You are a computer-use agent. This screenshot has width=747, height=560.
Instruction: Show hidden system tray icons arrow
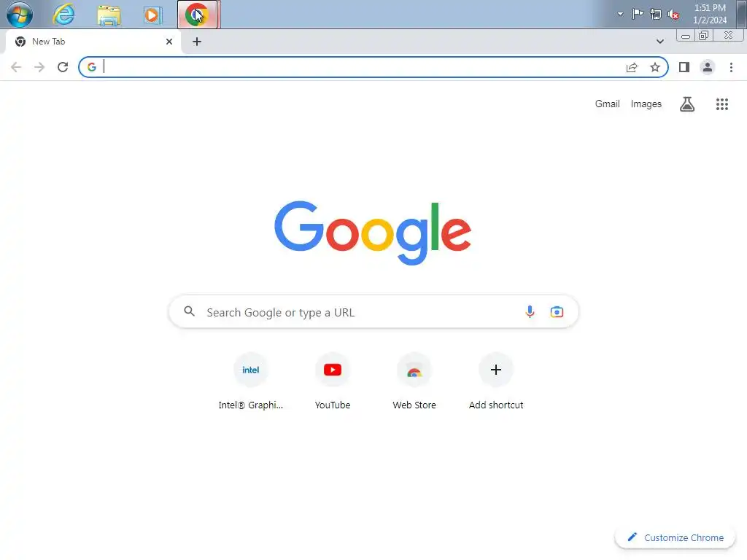pyautogui.click(x=620, y=14)
